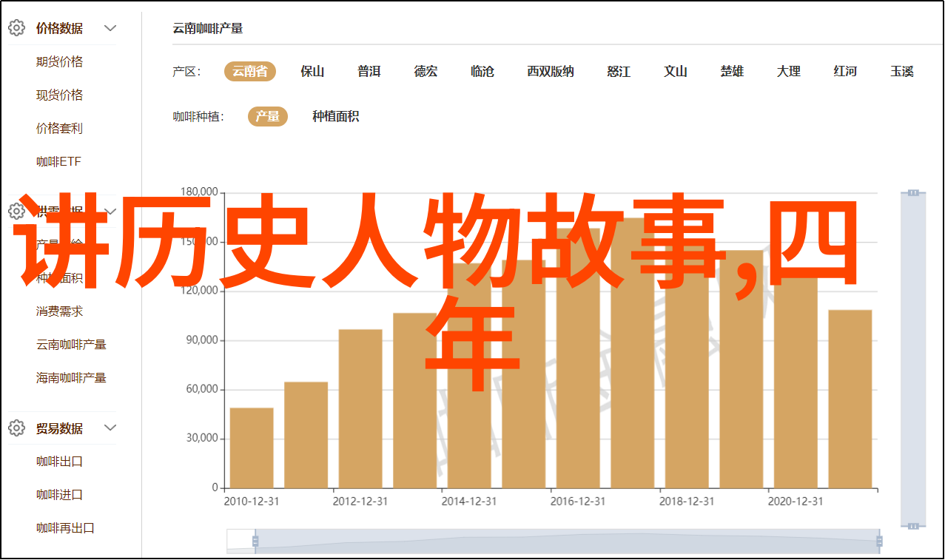
Task: Open 咖啡出口 under 贸易数据
Action: click(59, 461)
